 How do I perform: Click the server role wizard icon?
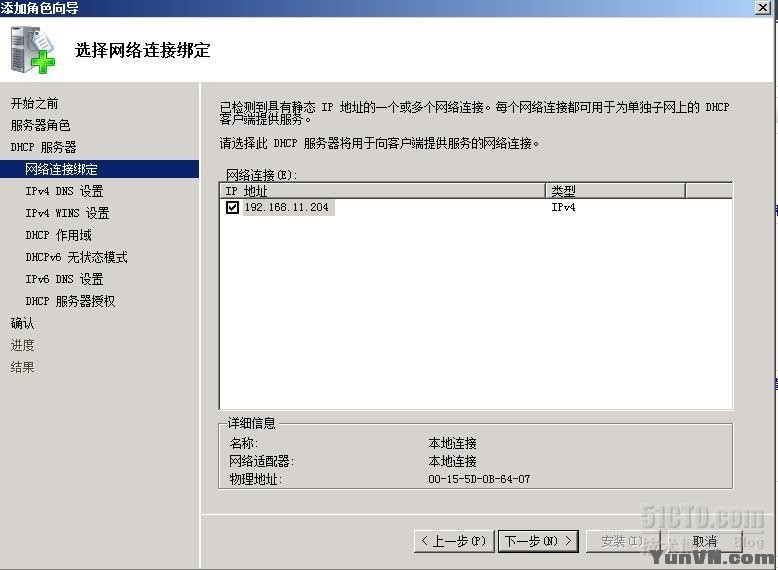(33, 50)
